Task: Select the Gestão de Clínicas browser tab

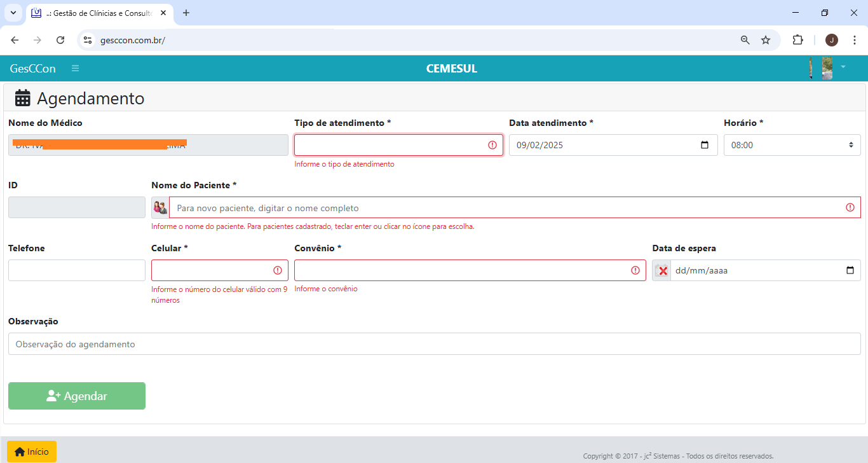Action: click(x=95, y=13)
